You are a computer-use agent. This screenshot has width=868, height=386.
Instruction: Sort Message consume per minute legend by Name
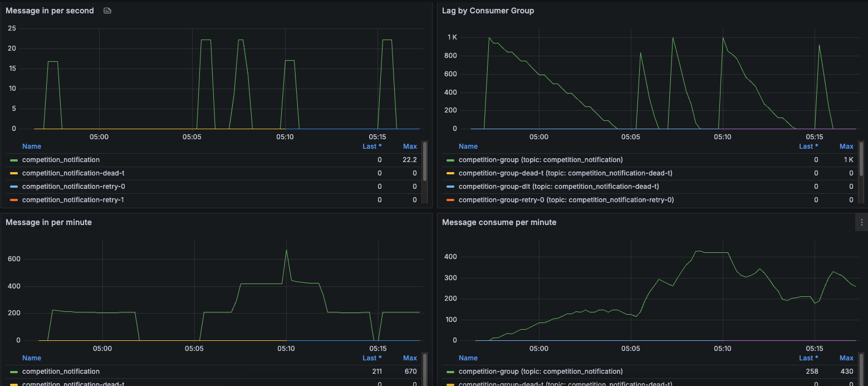pos(468,358)
